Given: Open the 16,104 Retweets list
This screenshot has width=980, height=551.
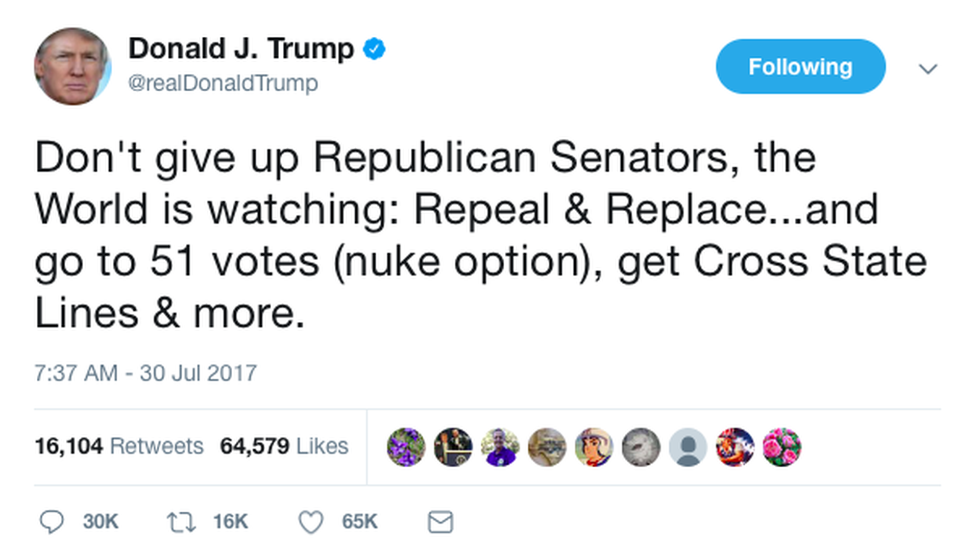Looking at the screenshot, I should pyautogui.click(x=119, y=446).
